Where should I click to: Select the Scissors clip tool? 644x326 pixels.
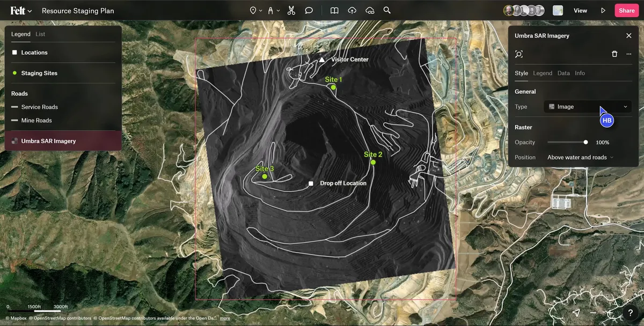coord(291,10)
